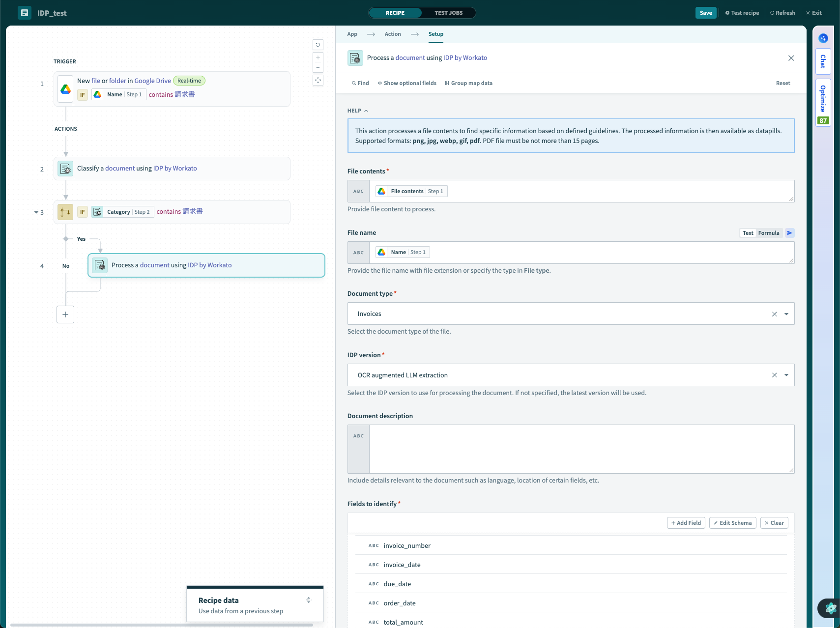Select the IF Category contains step
Screen dimensions: 840x628
pos(172,212)
